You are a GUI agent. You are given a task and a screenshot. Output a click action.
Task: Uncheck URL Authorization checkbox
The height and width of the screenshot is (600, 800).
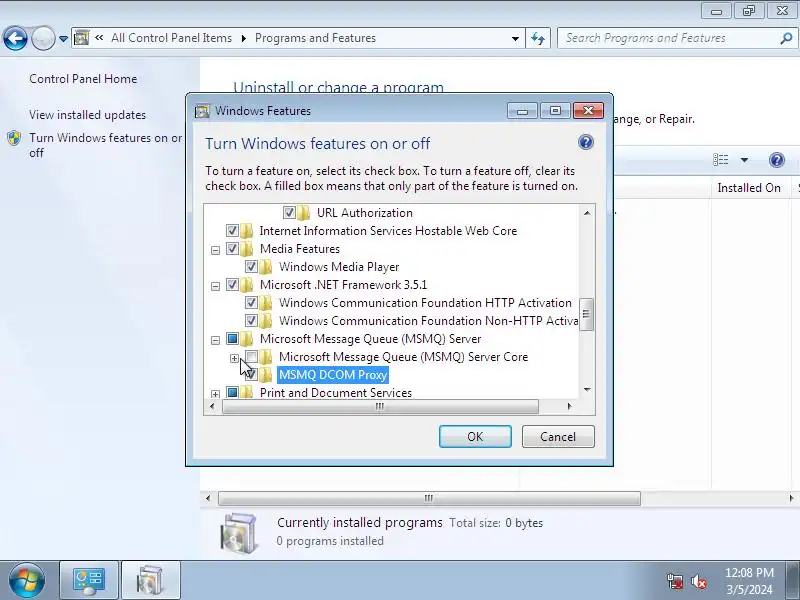click(x=289, y=213)
